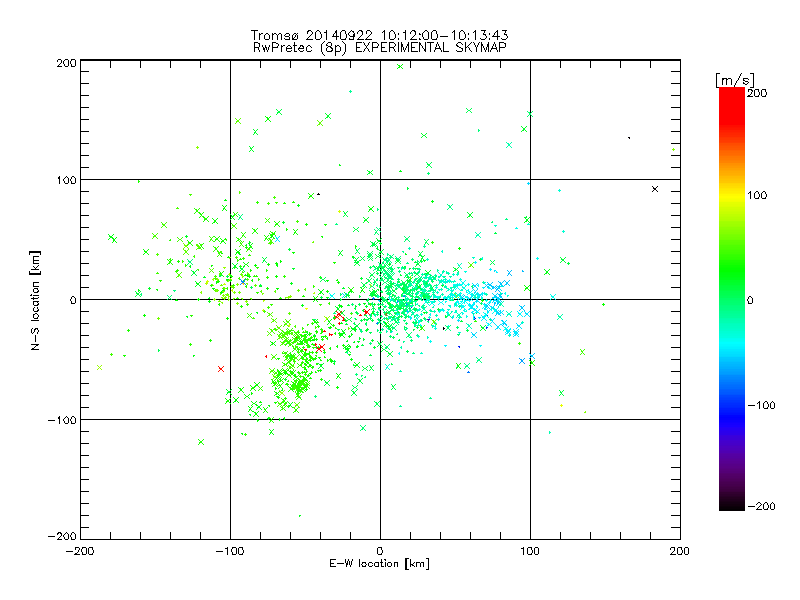
Task: Click the colorbar label '-100'
Action: pyautogui.click(x=761, y=405)
